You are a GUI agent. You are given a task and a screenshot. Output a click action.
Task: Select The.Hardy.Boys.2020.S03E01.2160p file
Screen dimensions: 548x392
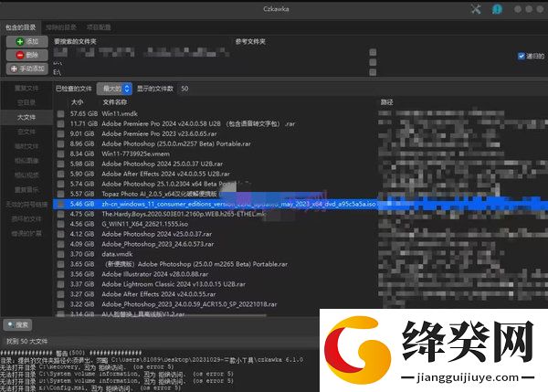click(184, 214)
